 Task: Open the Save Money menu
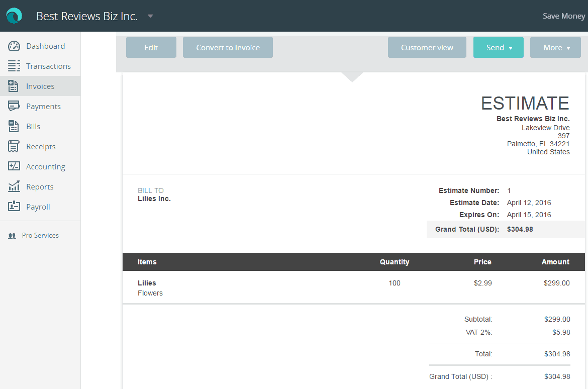click(563, 16)
